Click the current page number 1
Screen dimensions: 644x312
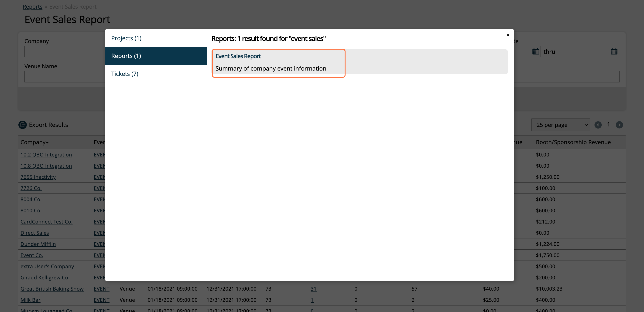click(609, 124)
